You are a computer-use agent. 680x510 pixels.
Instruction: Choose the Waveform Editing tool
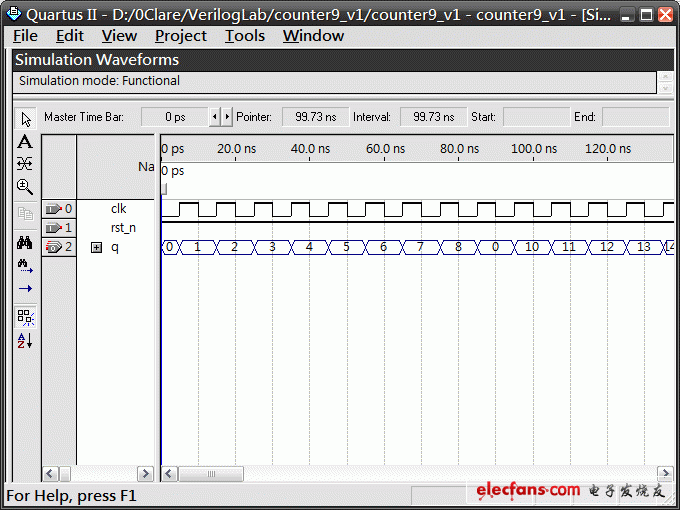[26, 164]
